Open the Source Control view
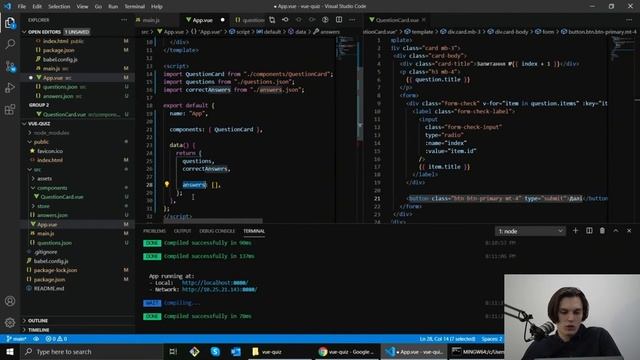Screen dimensions: 640x360 10,66
